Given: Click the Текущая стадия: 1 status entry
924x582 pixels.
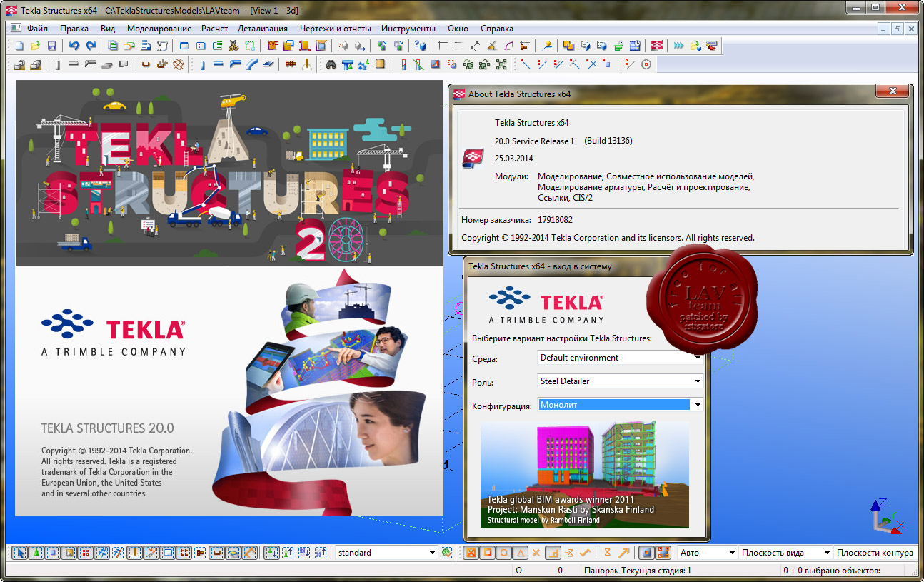Looking at the screenshot, I should point(656,571).
